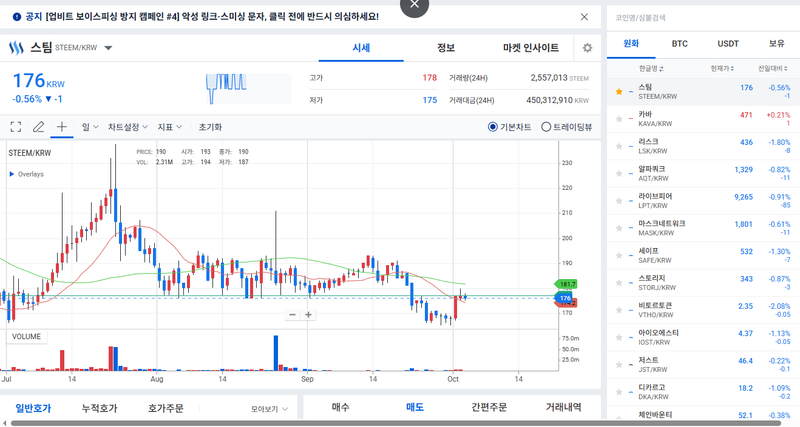Open the 지표 indicators dropdown

[170, 127]
